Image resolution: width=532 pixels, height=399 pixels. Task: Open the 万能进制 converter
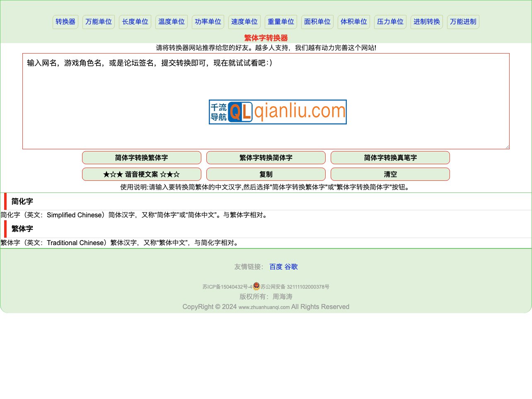463,22
